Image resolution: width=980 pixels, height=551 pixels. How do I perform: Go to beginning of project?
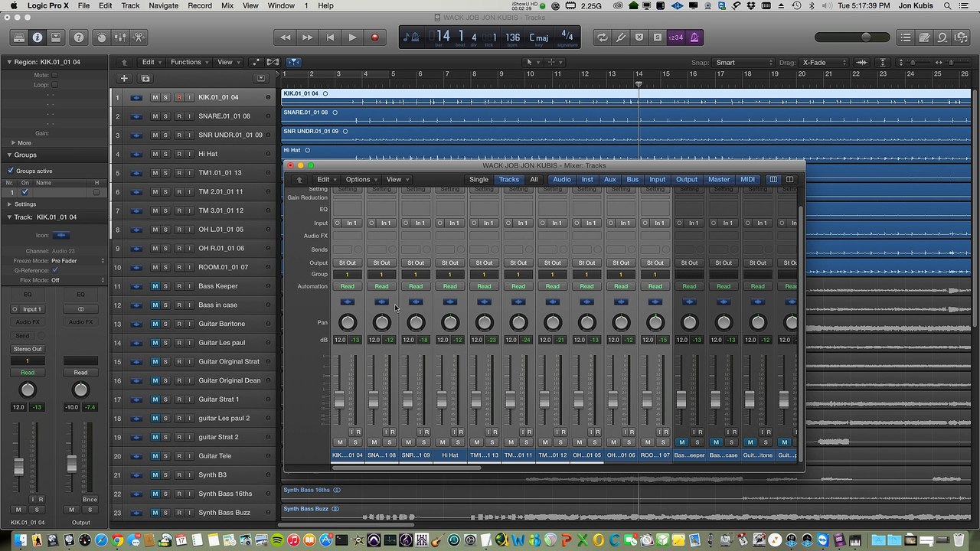pyautogui.click(x=330, y=37)
